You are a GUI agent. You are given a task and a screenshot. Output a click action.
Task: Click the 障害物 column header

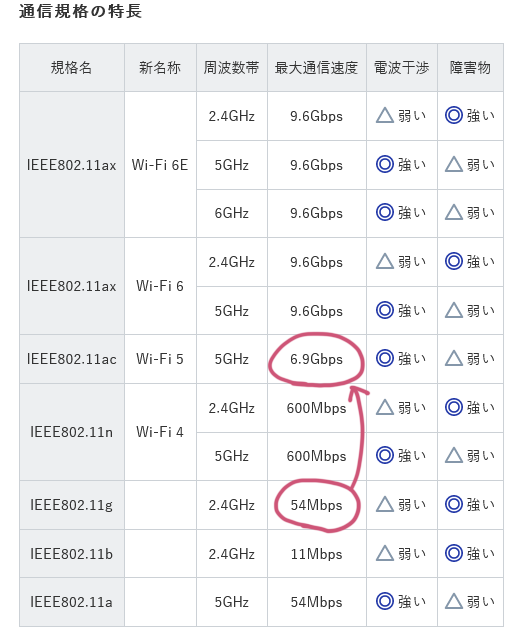(470, 68)
